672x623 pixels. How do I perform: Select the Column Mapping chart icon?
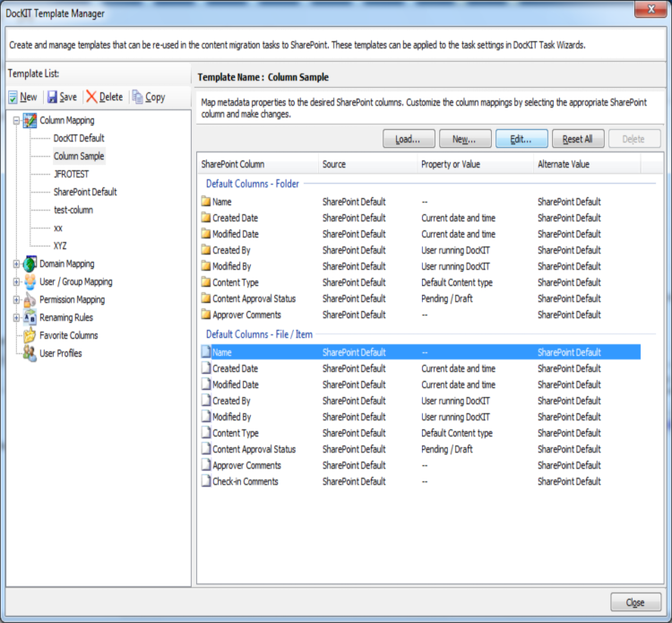pos(30,120)
